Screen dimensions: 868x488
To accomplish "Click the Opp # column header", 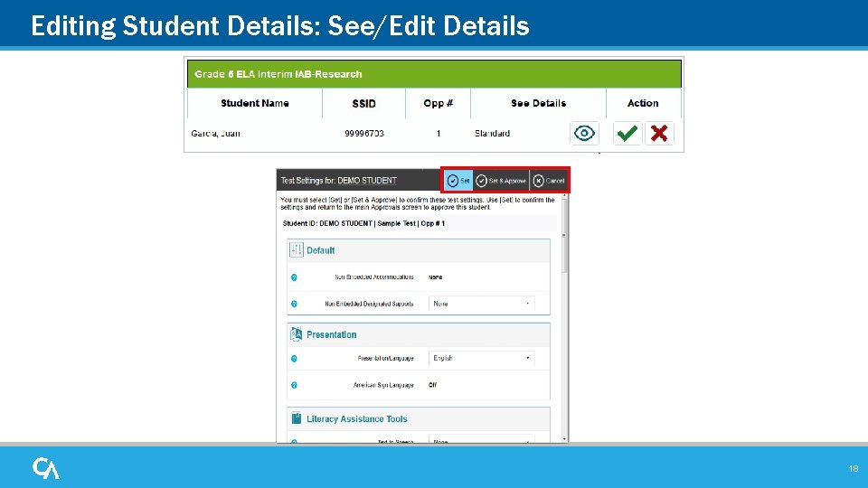I will [x=438, y=103].
